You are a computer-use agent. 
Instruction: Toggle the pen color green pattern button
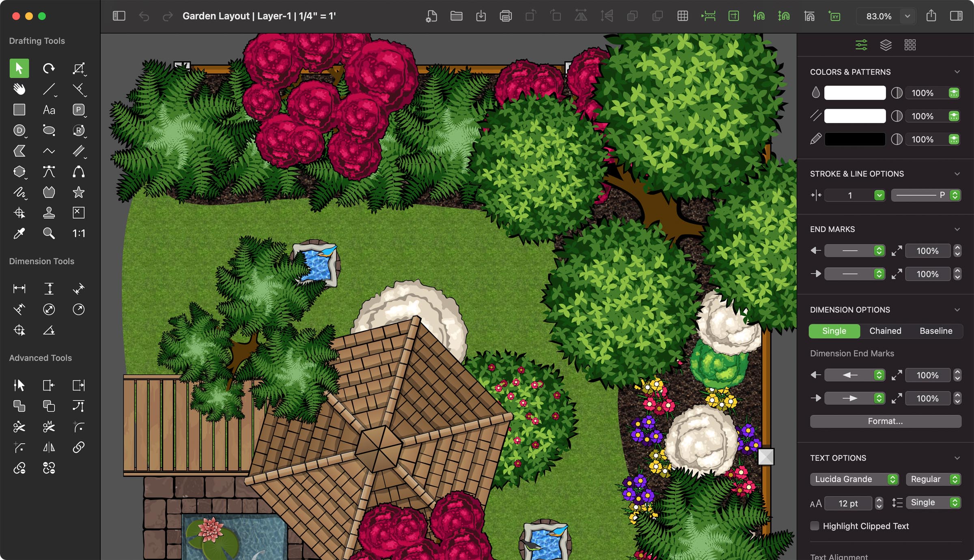coord(954,139)
